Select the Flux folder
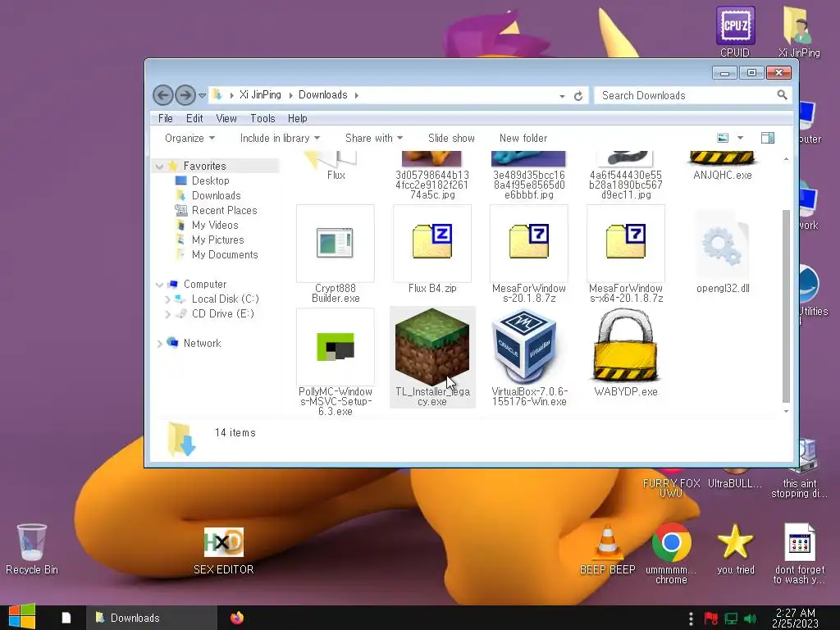Image resolution: width=840 pixels, height=630 pixels. [x=336, y=166]
